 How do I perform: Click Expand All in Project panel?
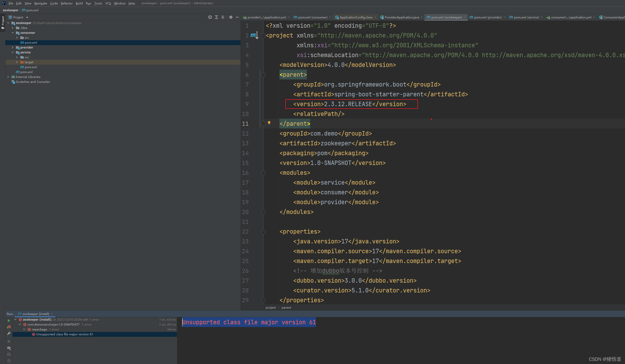pos(216,17)
